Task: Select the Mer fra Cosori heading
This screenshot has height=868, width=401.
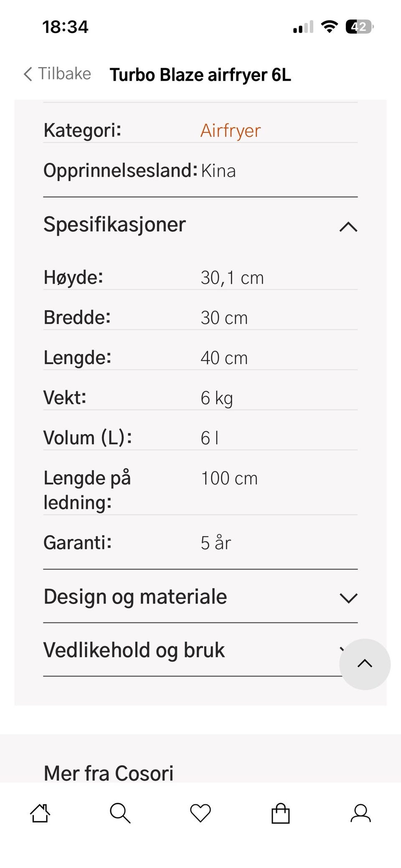Action: click(x=109, y=773)
